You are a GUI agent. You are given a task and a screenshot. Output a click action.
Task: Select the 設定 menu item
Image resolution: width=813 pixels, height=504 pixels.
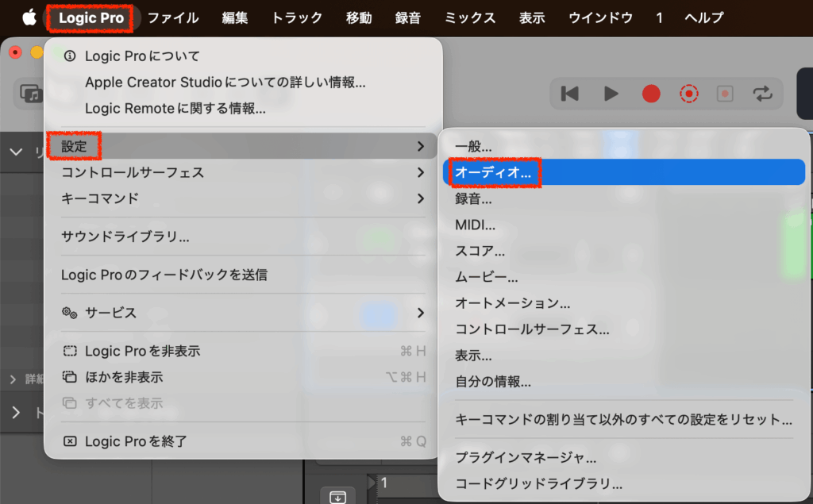[x=243, y=146]
